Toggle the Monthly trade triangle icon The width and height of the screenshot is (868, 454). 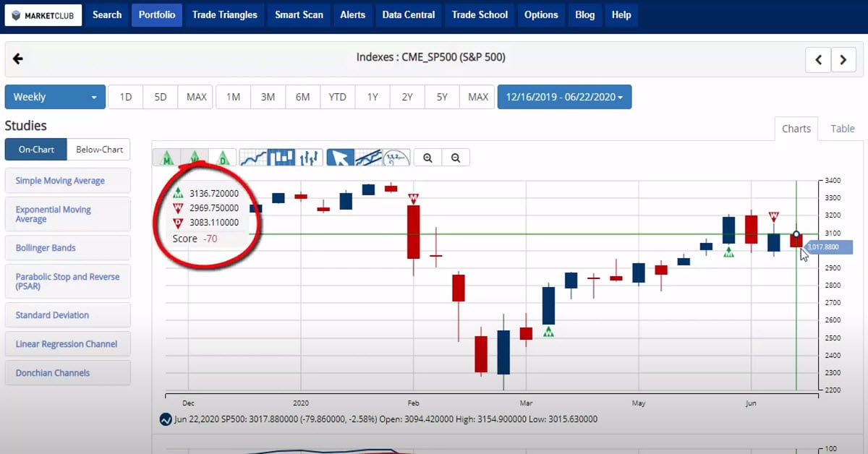click(x=167, y=157)
